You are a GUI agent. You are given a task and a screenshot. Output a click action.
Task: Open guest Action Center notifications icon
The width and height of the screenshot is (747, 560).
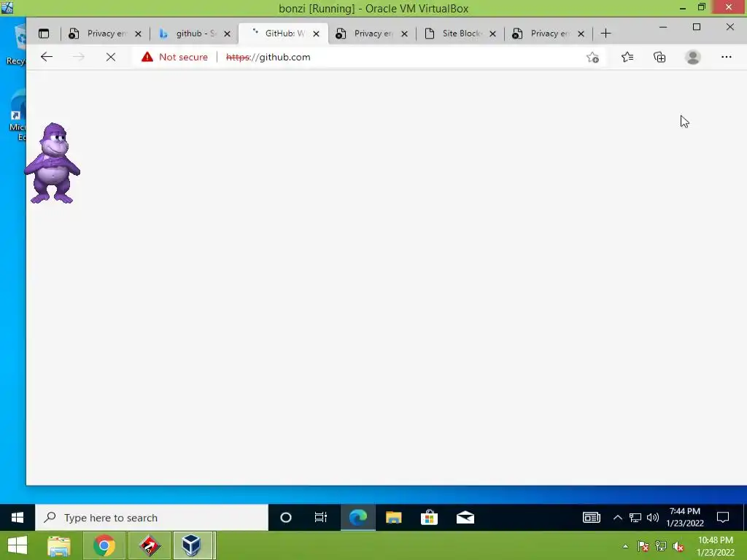[723, 518]
